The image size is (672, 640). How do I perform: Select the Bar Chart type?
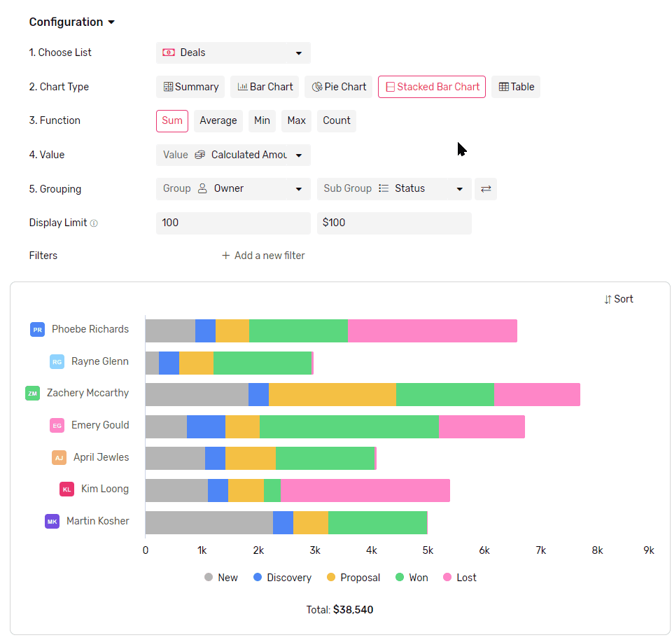coord(265,87)
